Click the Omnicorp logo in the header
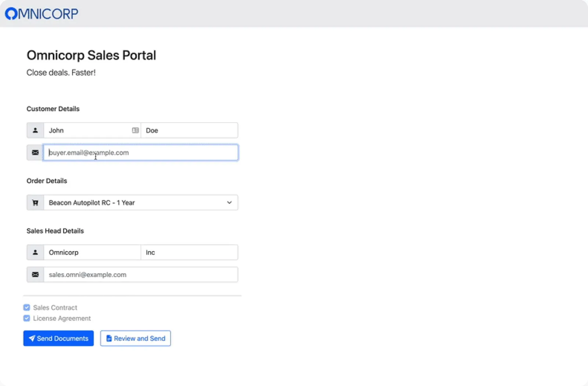The image size is (588, 386). [41, 13]
